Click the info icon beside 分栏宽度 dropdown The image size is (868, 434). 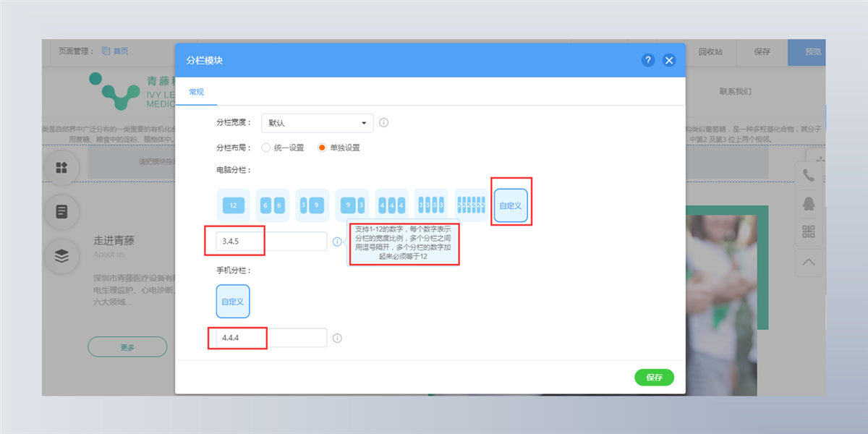(x=384, y=122)
